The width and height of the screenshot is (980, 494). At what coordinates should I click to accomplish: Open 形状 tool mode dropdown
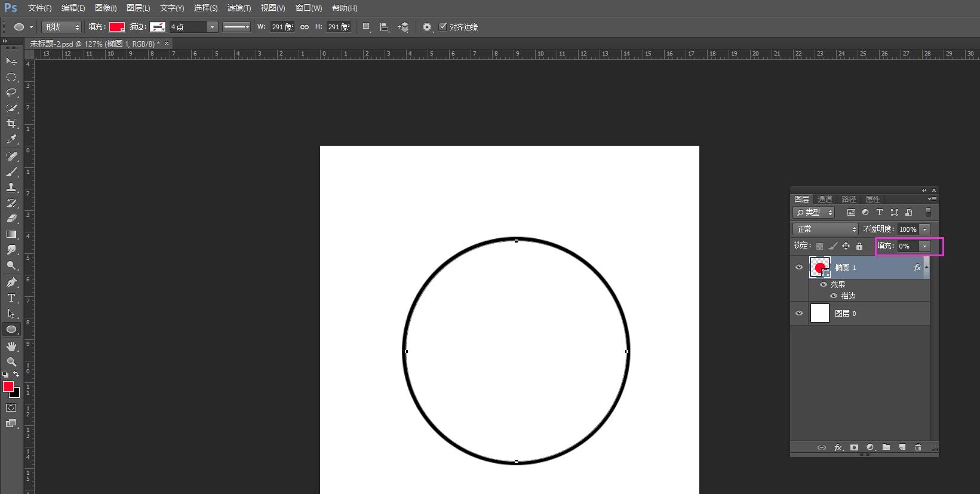62,27
